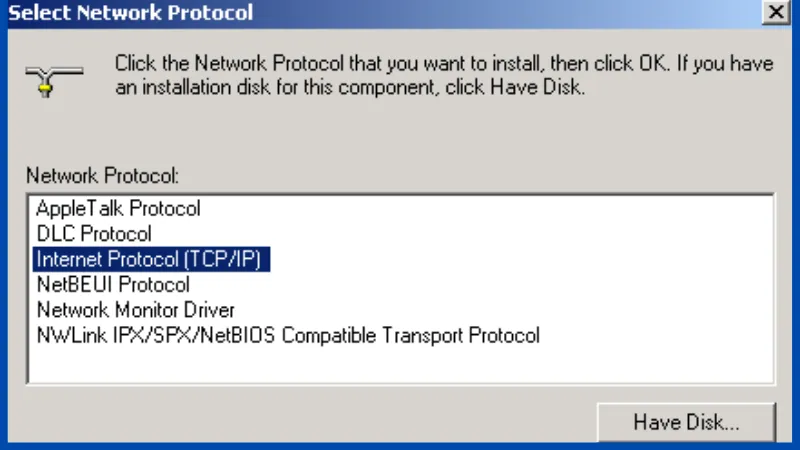Image resolution: width=800 pixels, height=450 pixels.
Task: Click the "Select Network Protocol" title text
Action: tap(131, 13)
